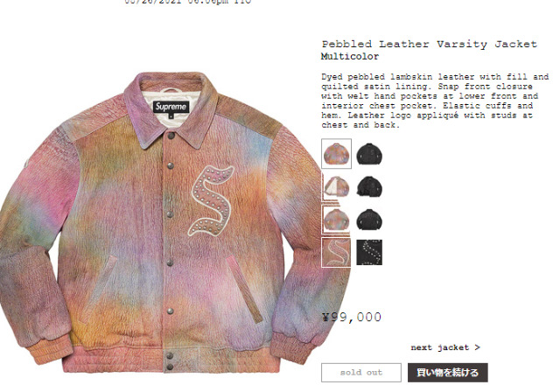Click the sold out button
The image size is (560, 392).
(361, 373)
